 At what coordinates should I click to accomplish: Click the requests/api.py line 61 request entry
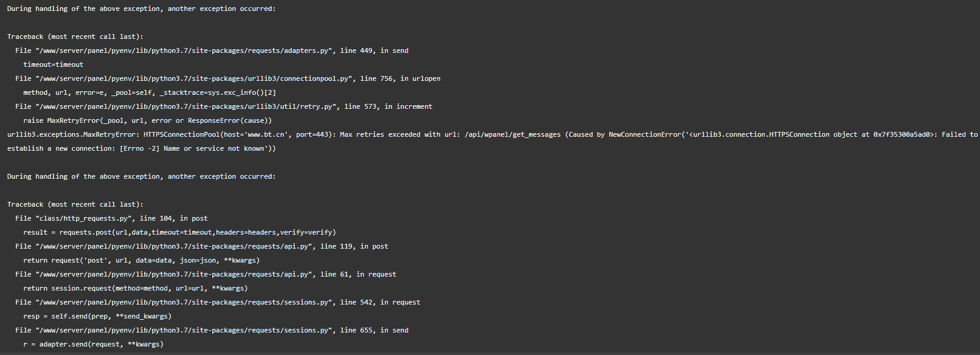pyautogui.click(x=205, y=274)
